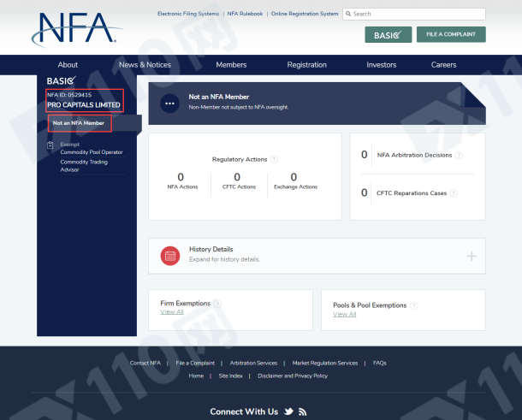Open Online Registration System link

click(305, 14)
